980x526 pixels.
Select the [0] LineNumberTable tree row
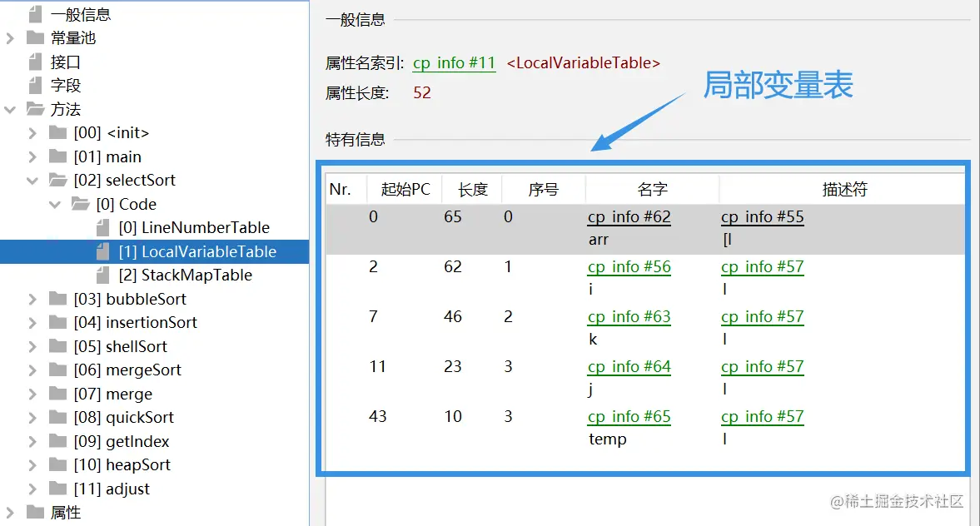click(x=154, y=228)
